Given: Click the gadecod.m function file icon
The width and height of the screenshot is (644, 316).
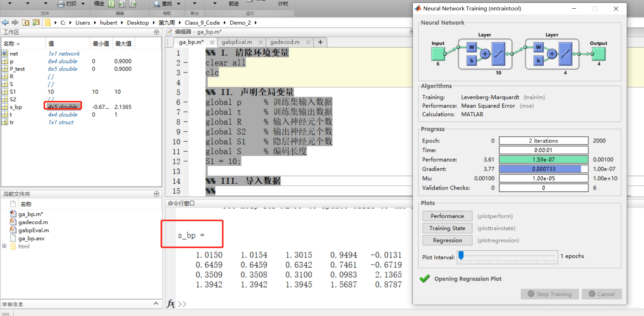Looking at the screenshot, I should coord(13,222).
